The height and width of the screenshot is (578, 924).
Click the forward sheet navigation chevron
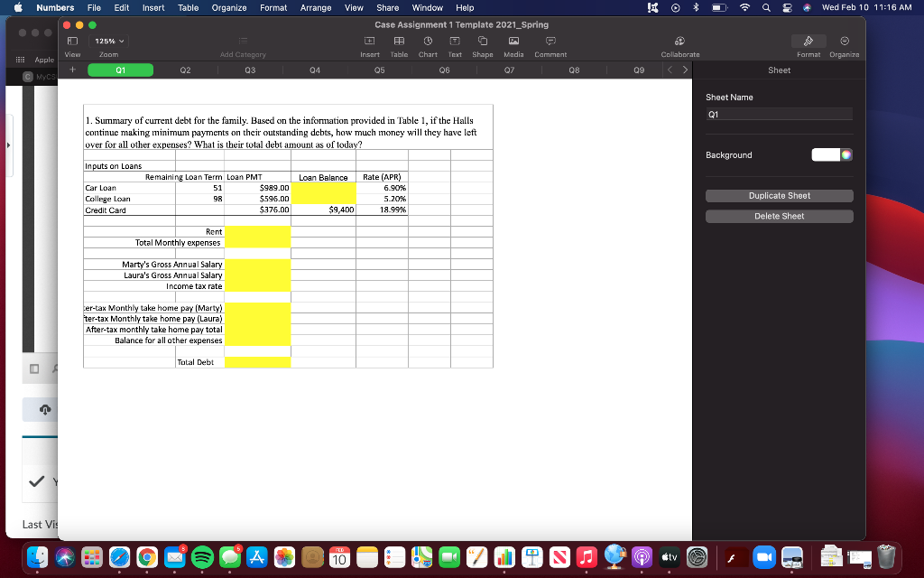686,69
